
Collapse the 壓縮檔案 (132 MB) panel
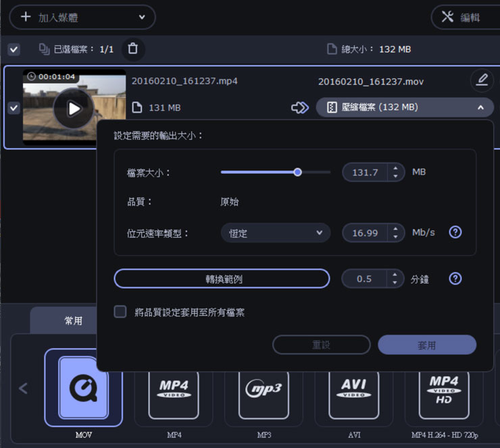pos(480,107)
